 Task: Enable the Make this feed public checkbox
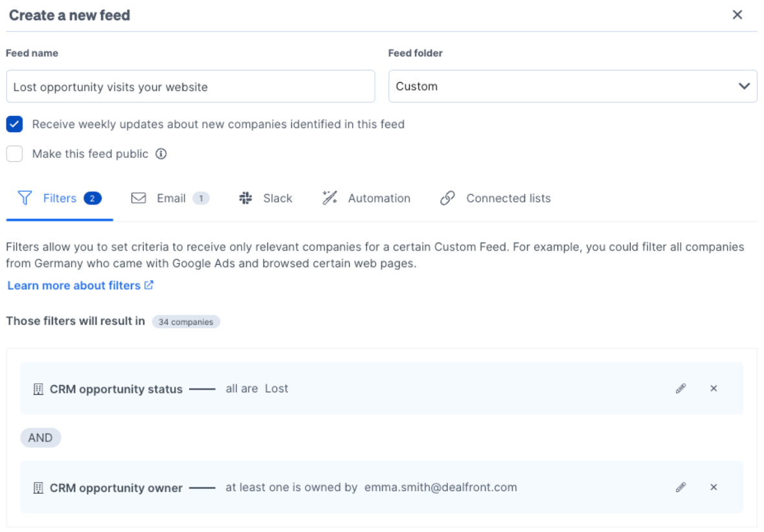[x=14, y=153]
